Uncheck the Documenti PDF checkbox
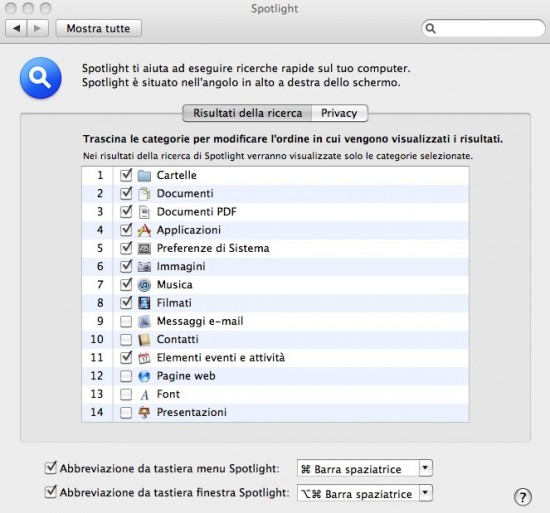Screen dimensions: 550x513 126,211
